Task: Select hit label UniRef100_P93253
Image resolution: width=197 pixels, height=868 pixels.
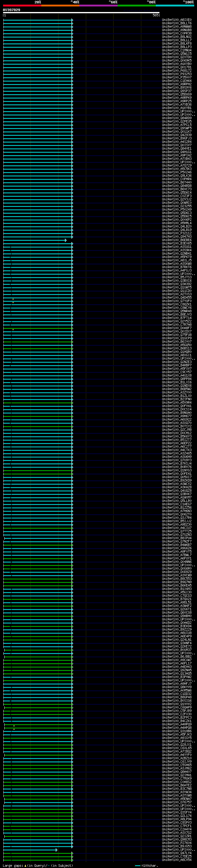Action: pos(177,74)
